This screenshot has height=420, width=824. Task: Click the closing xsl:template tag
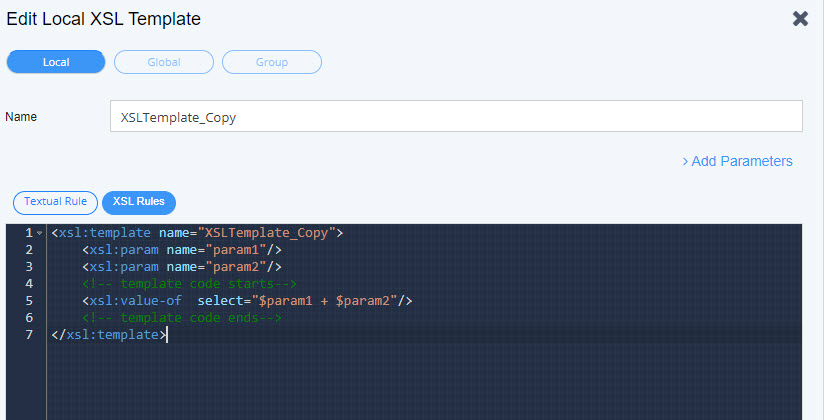[x=110, y=335]
